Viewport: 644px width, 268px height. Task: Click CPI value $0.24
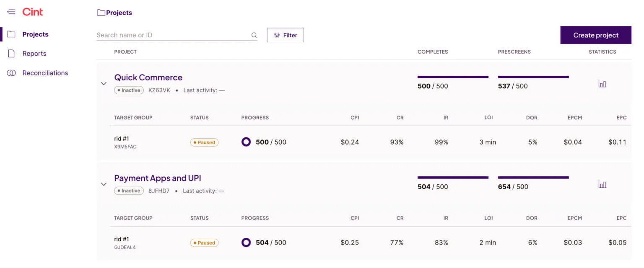pyautogui.click(x=350, y=142)
